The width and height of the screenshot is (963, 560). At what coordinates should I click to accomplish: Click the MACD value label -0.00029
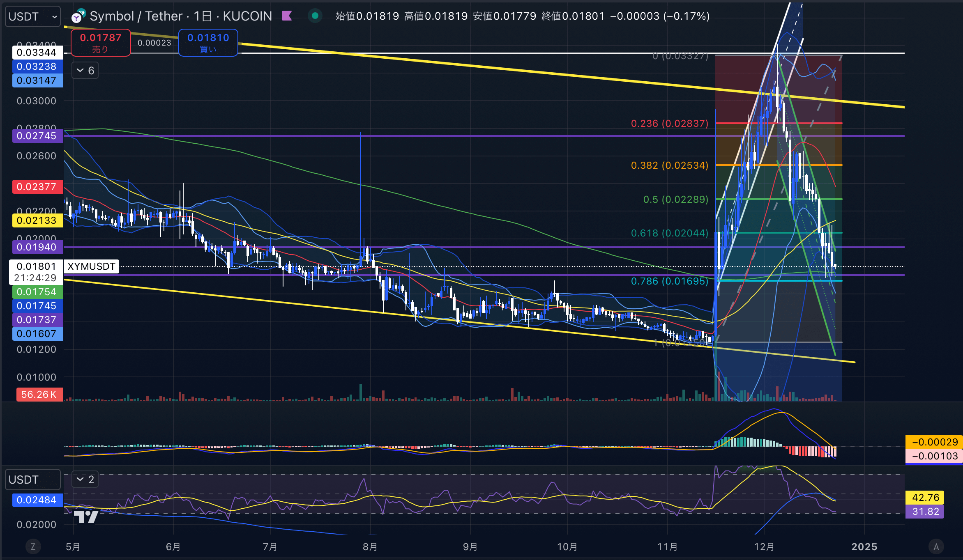pos(934,442)
